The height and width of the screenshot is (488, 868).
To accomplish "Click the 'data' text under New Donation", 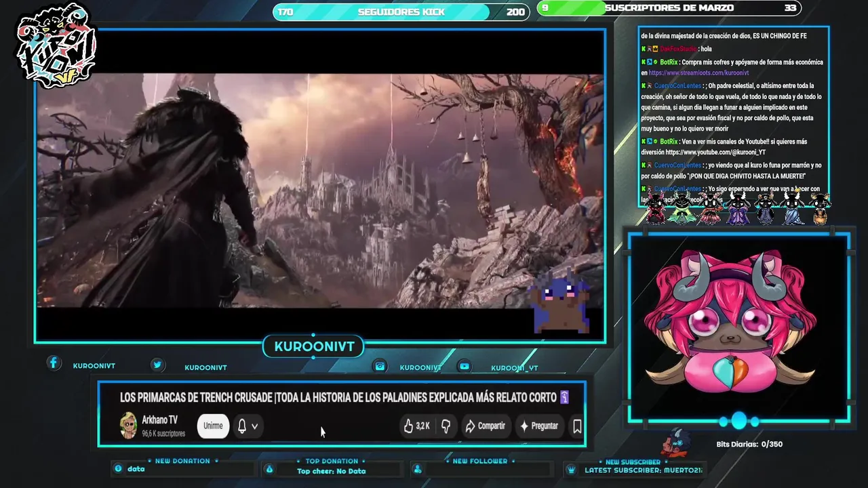I will (136, 469).
